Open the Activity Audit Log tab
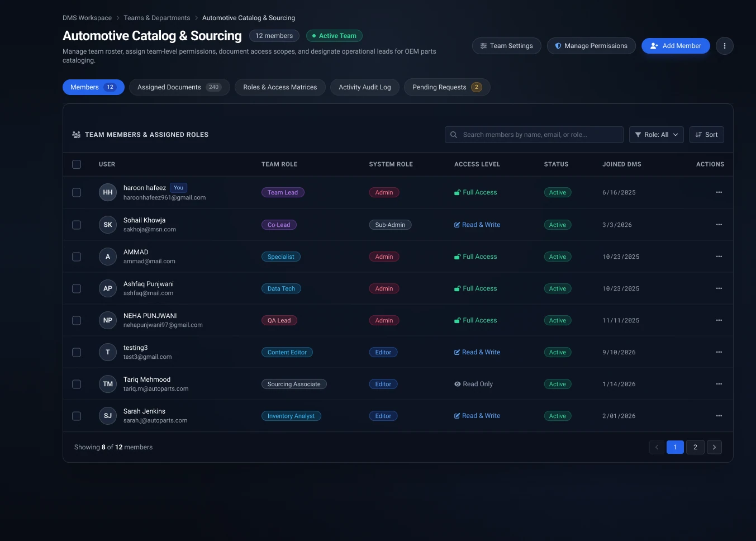The image size is (756, 541). click(x=365, y=87)
